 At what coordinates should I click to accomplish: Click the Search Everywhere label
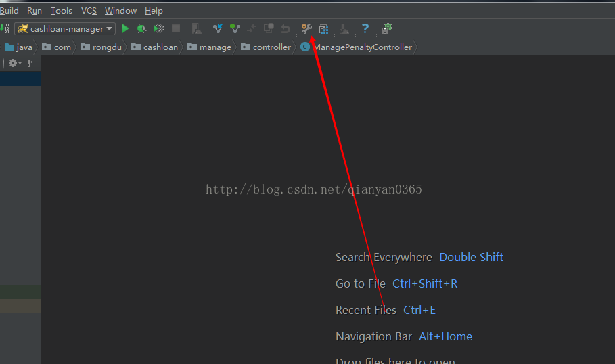click(384, 257)
